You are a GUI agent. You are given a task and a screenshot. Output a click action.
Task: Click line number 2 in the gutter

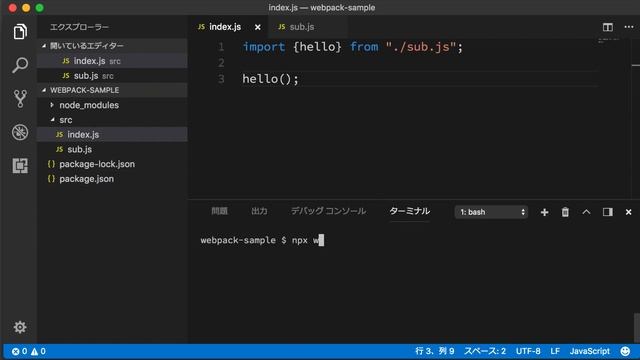click(221, 63)
